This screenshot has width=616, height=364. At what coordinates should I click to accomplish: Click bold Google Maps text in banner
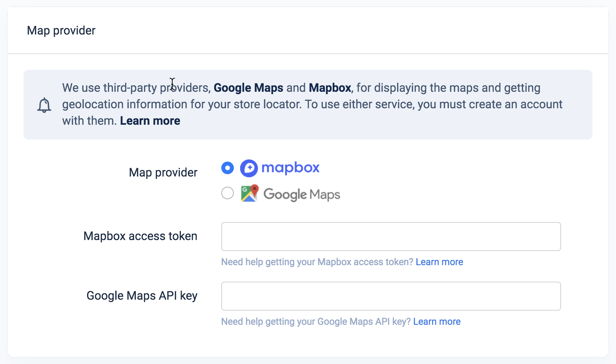point(248,88)
